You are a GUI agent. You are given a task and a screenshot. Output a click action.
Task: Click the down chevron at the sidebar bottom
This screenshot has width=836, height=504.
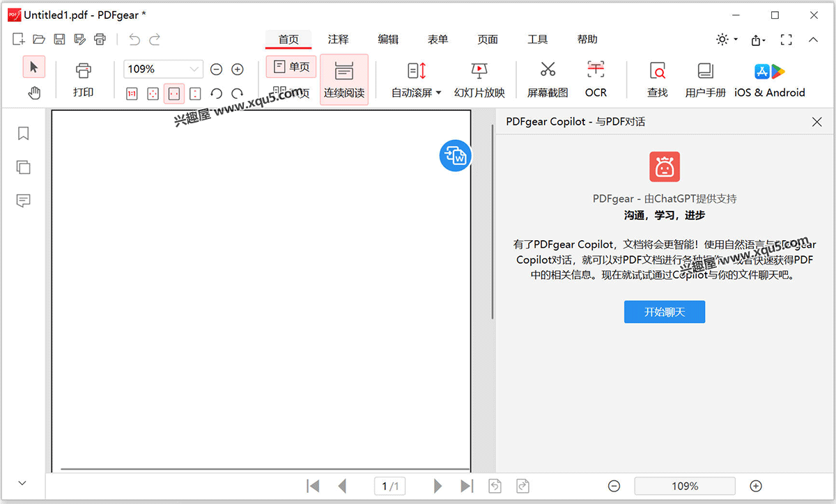pyautogui.click(x=22, y=483)
